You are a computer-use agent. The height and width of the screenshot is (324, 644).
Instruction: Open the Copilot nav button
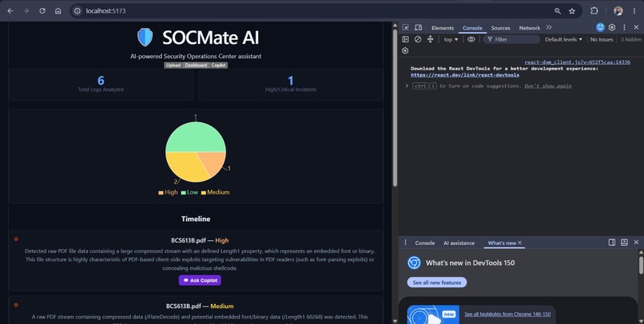pos(218,65)
